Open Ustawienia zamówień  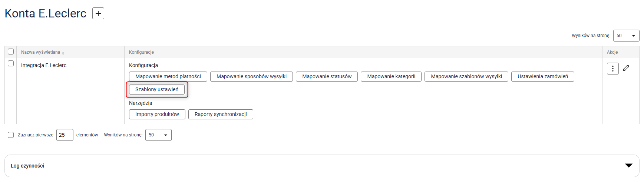click(542, 76)
